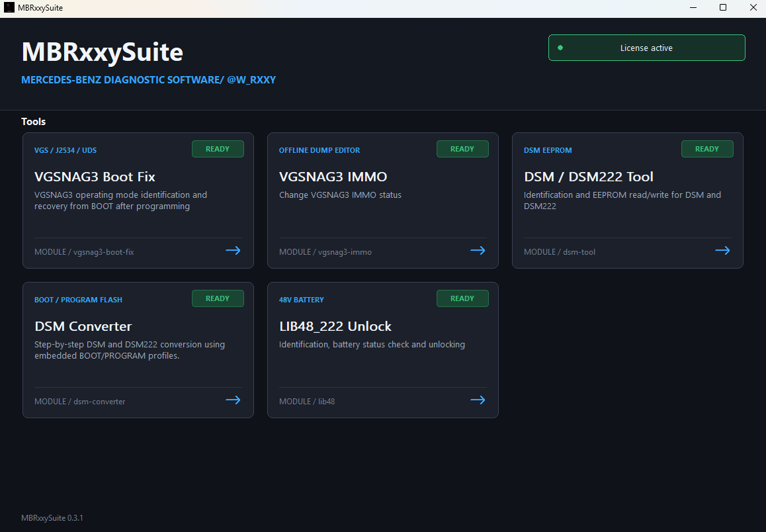Click MODULE / vgsnag3-immo text
The width and height of the screenshot is (766, 532).
325,252
